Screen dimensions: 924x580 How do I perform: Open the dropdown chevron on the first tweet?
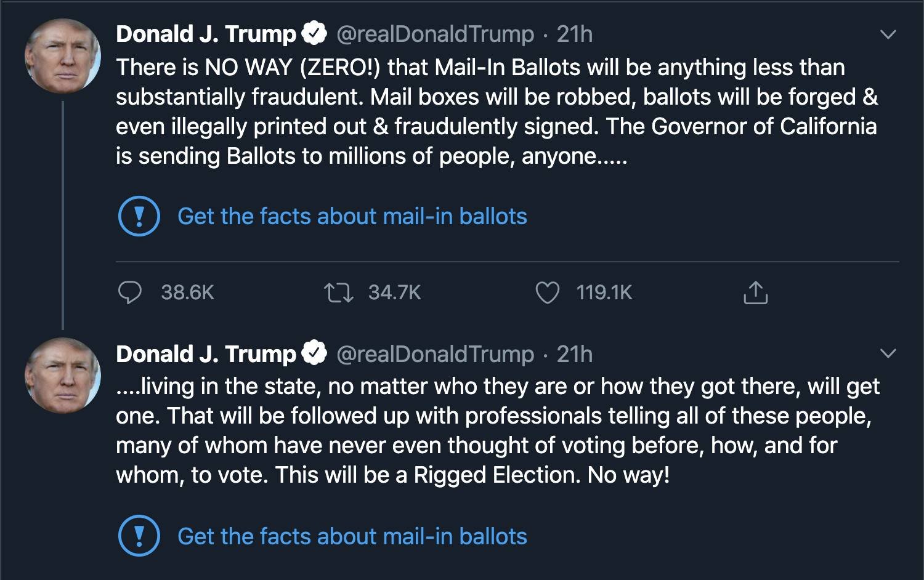(x=887, y=35)
